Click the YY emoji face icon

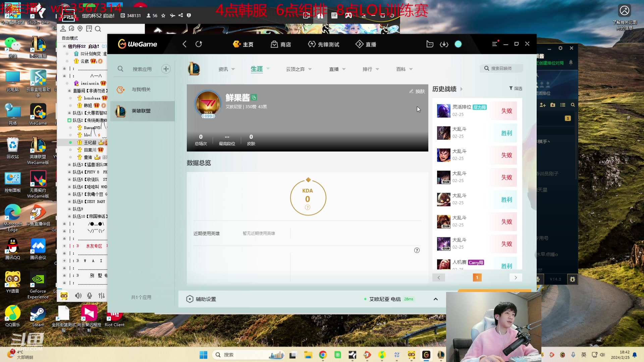click(64, 296)
